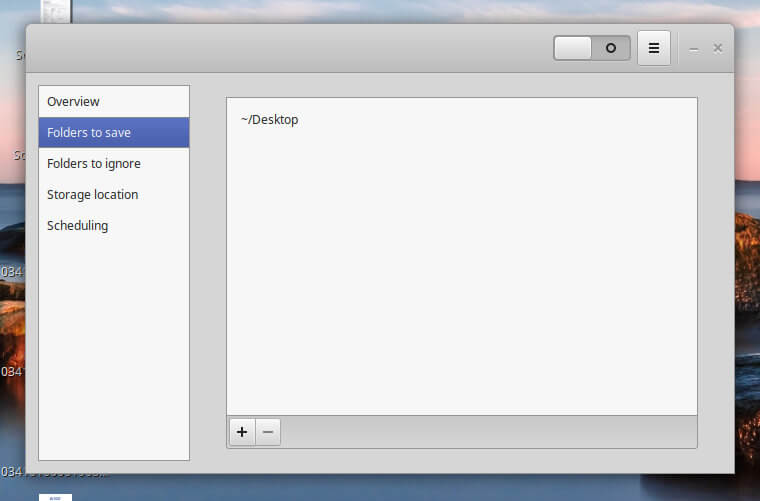Minimize the backup settings window

pos(694,48)
